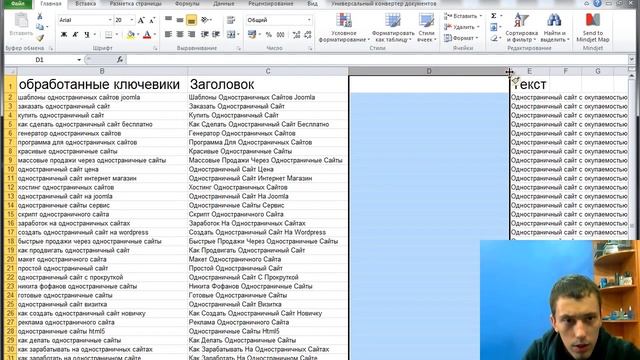Screen dimensions: 640x360
Task: Increase font size with the large A icon
Action: pyautogui.click(x=141, y=20)
